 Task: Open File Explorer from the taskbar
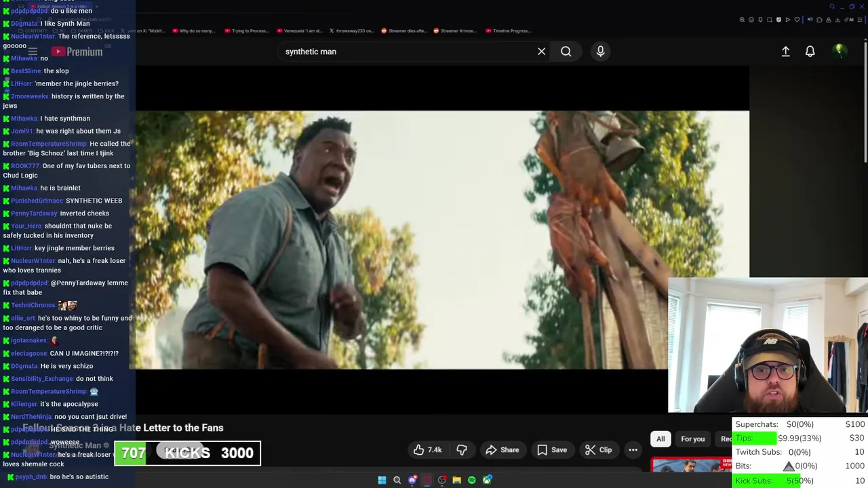click(456, 480)
